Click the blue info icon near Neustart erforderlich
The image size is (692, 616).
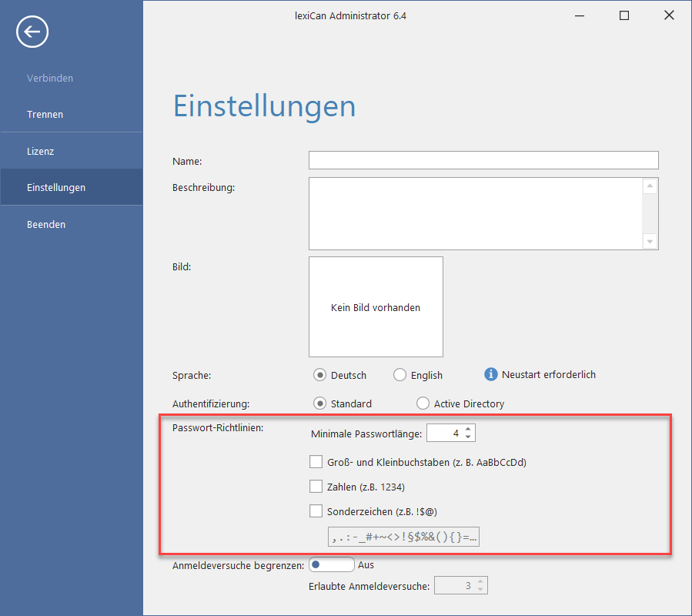[x=490, y=374]
